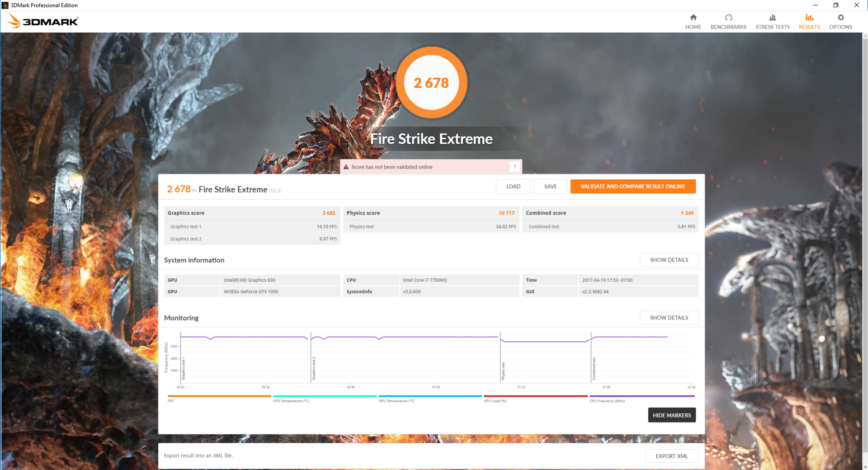The image size is (868, 470).
Task: Open the Stress Tests tab
Action: coord(773,22)
